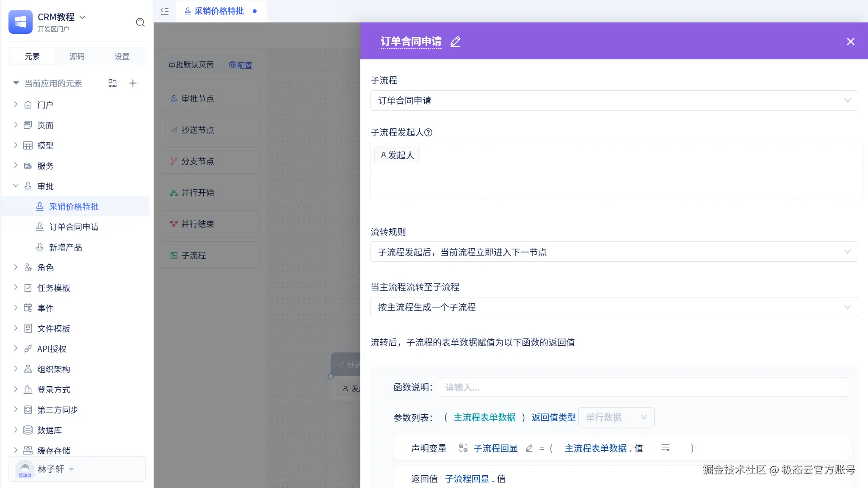The image size is (868, 488).
Task: Collapse the 审批 tree node
Action: [16, 186]
